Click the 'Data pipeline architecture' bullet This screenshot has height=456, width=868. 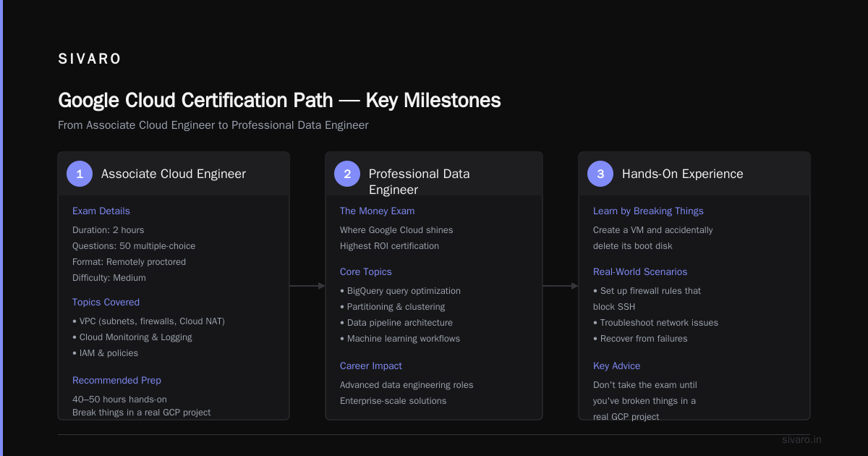(396, 323)
